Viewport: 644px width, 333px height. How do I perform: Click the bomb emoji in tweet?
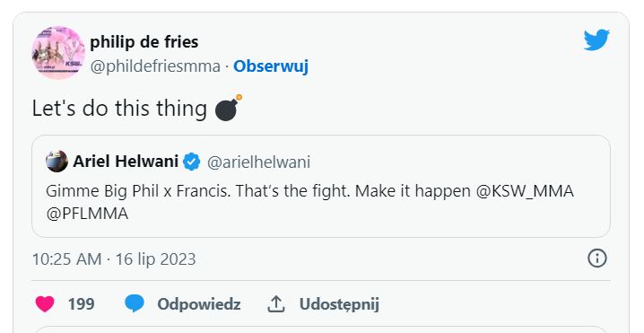tap(229, 108)
